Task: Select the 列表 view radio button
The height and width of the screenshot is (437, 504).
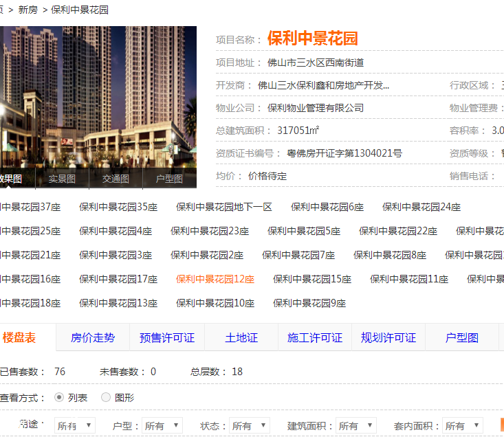Action: tap(59, 397)
